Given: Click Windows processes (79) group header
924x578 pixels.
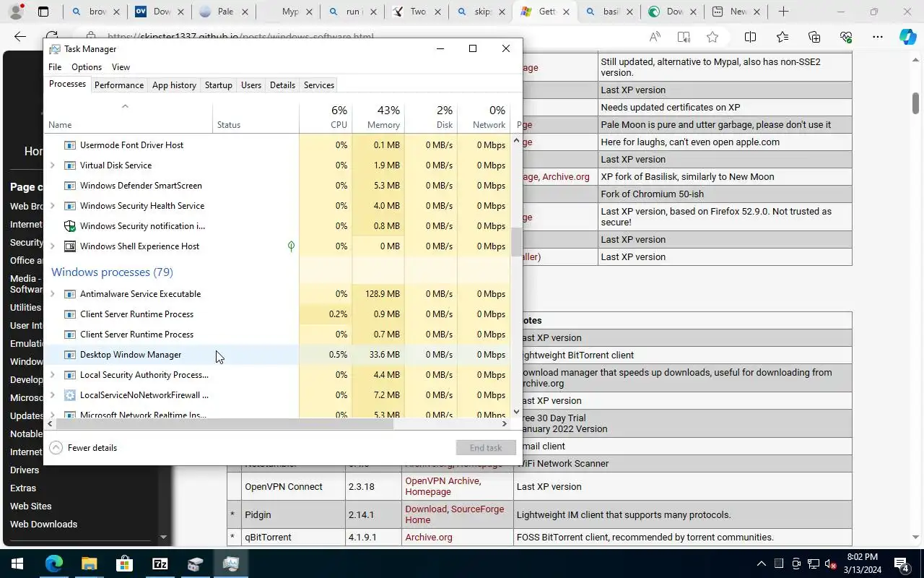Looking at the screenshot, I should 112,272.
